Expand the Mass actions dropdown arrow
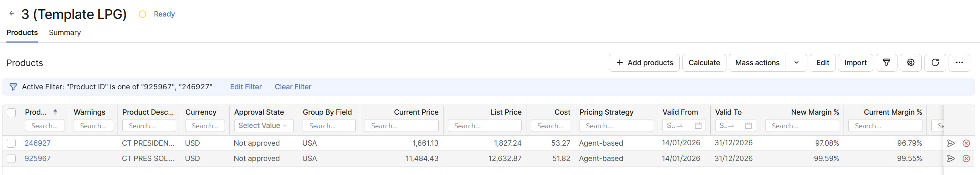Viewport: 980px width, 175px height. coord(796,63)
